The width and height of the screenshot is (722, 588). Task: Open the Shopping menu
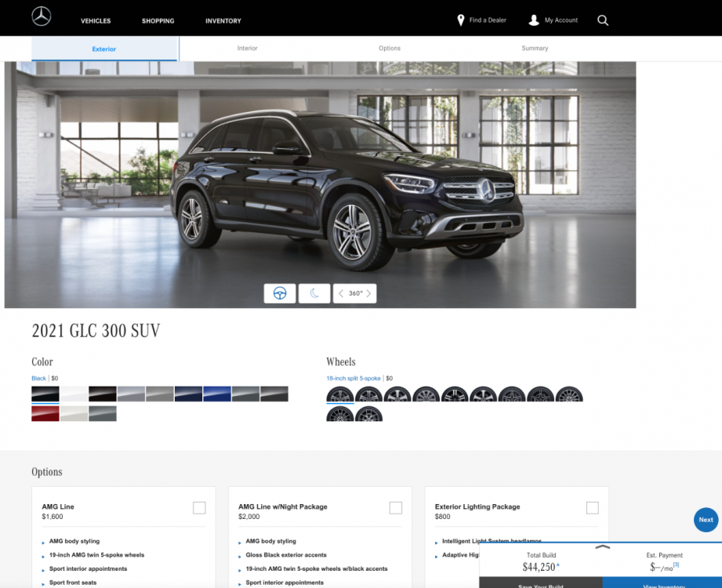coord(158,21)
